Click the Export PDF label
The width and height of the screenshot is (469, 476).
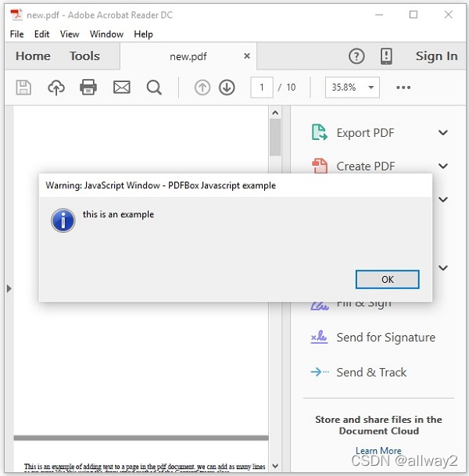click(365, 133)
